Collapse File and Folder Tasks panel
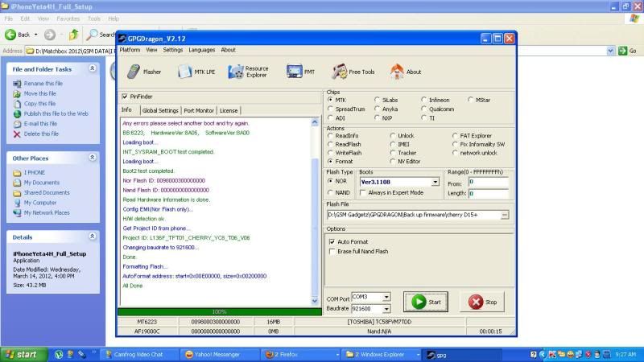This screenshot has width=644, height=362. (93, 68)
